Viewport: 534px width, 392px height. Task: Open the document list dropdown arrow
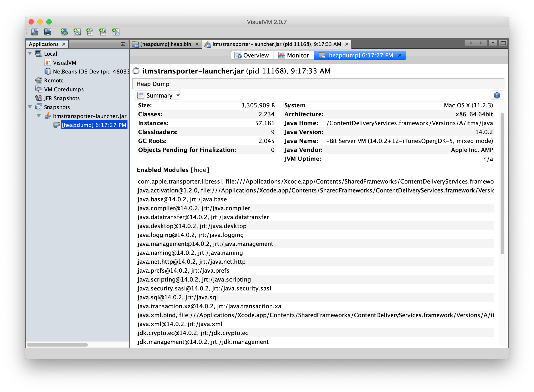click(493, 43)
